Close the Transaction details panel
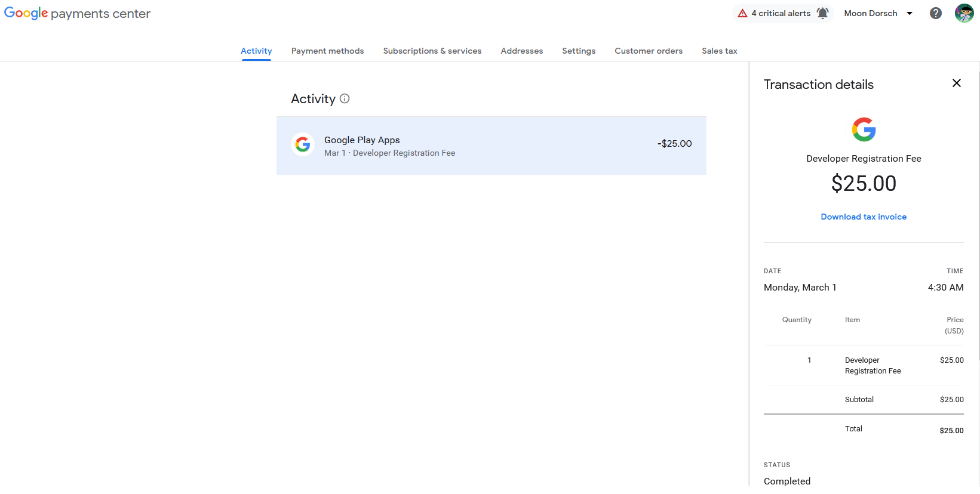Screen dimensions: 980x494 (x=957, y=83)
